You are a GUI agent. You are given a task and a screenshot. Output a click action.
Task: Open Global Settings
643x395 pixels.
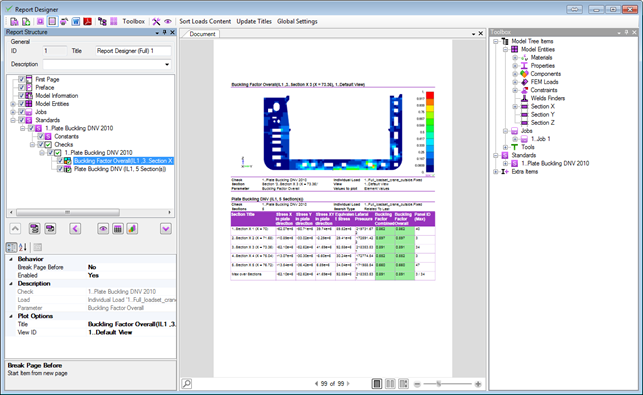(x=297, y=21)
